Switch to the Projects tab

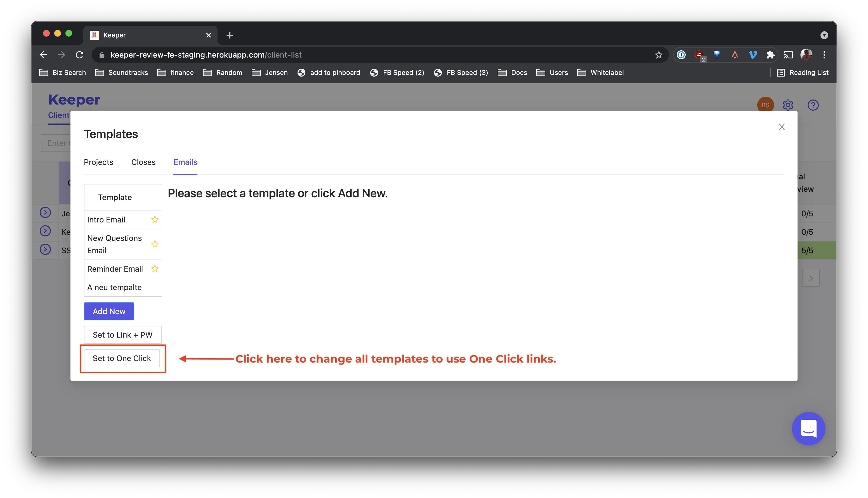98,162
